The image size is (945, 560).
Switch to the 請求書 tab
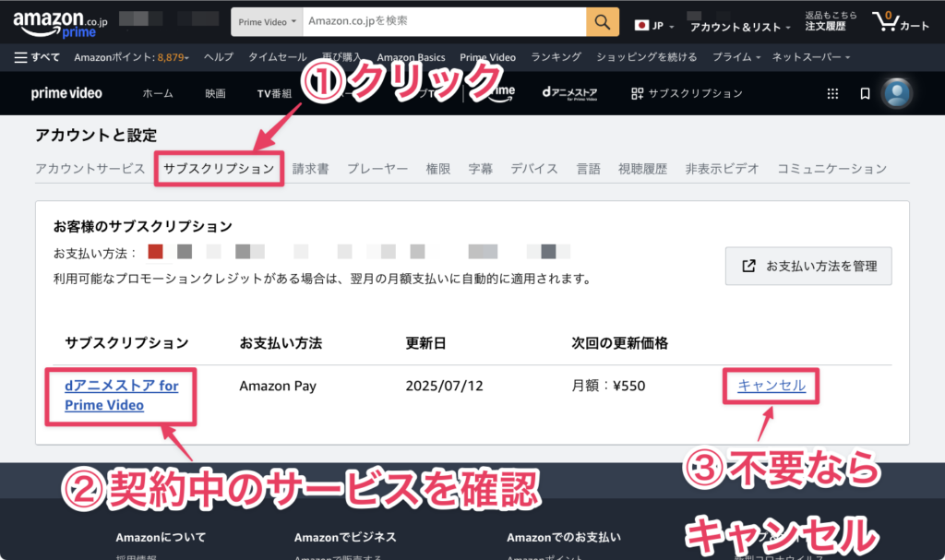coord(310,169)
